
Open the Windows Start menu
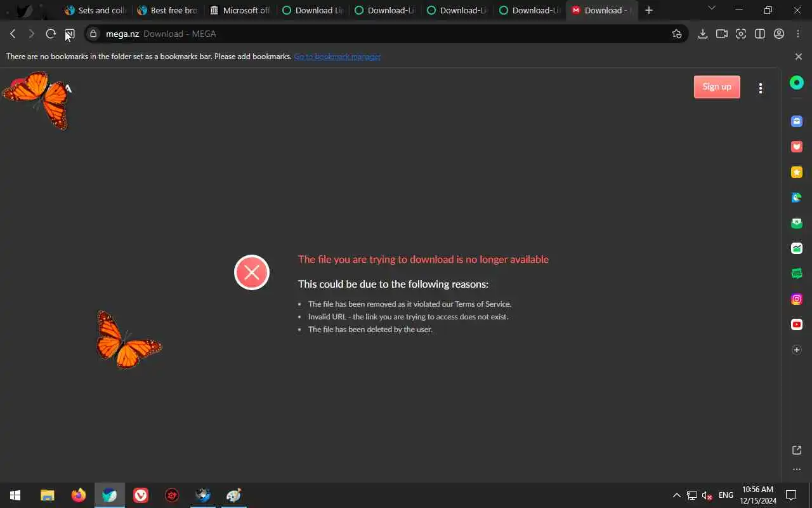click(15, 495)
